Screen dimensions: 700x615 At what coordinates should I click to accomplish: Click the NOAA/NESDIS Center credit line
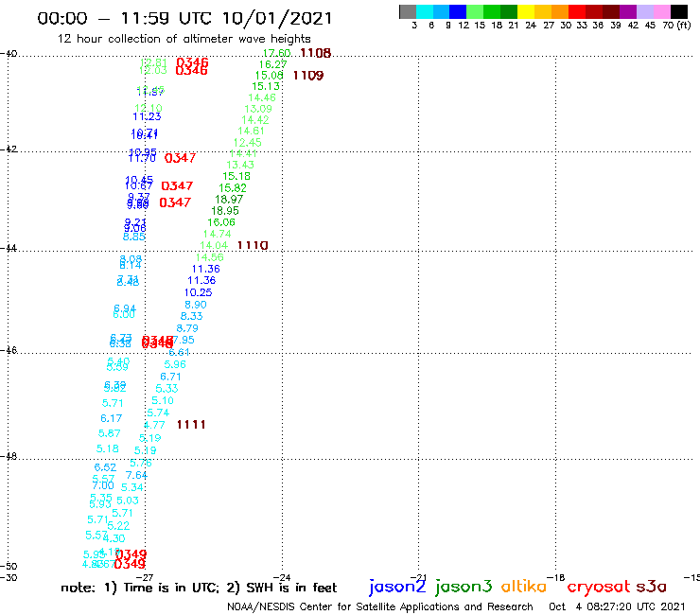(380, 606)
